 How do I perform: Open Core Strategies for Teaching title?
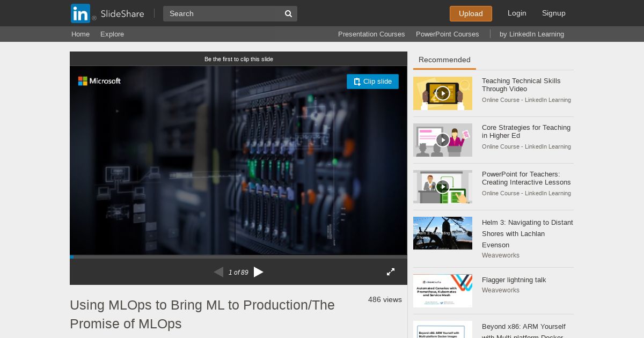[526, 131]
